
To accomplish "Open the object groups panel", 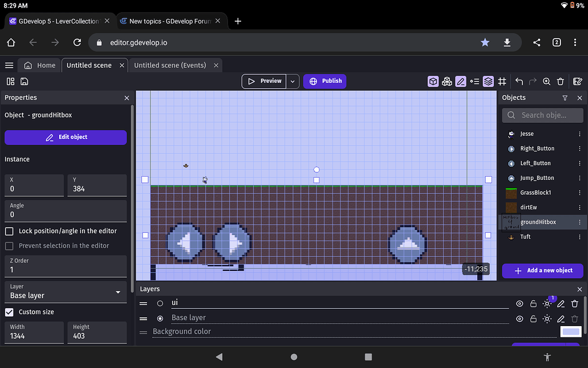I will 447,82.
